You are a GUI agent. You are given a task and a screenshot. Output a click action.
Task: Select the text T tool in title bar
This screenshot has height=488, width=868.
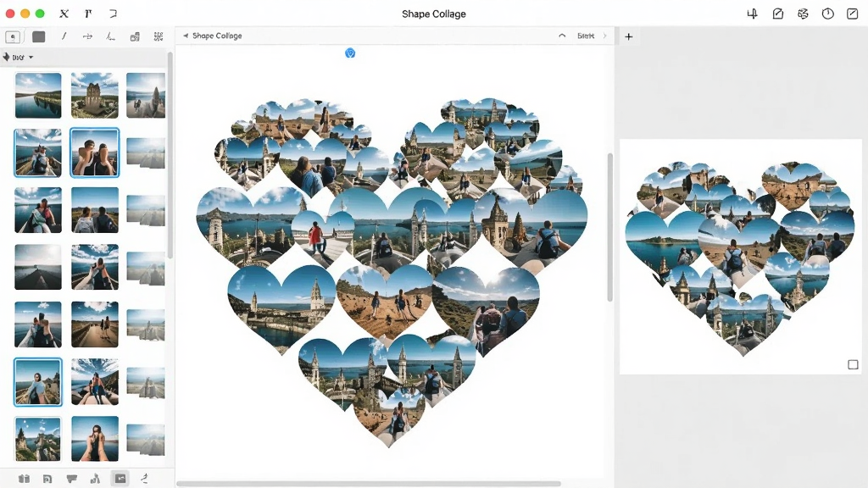tap(88, 14)
